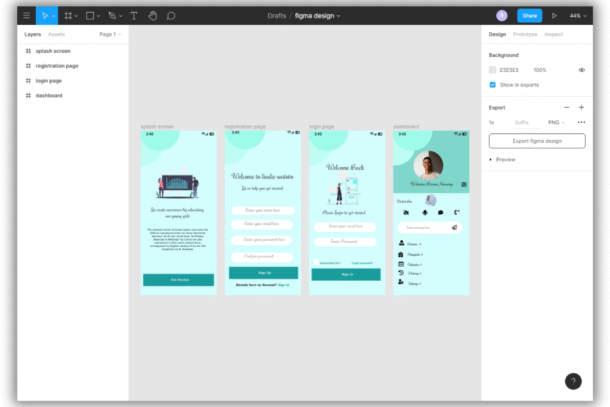Select the Frame tool
The width and height of the screenshot is (610, 407).
pyautogui.click(x=68, y=16)
